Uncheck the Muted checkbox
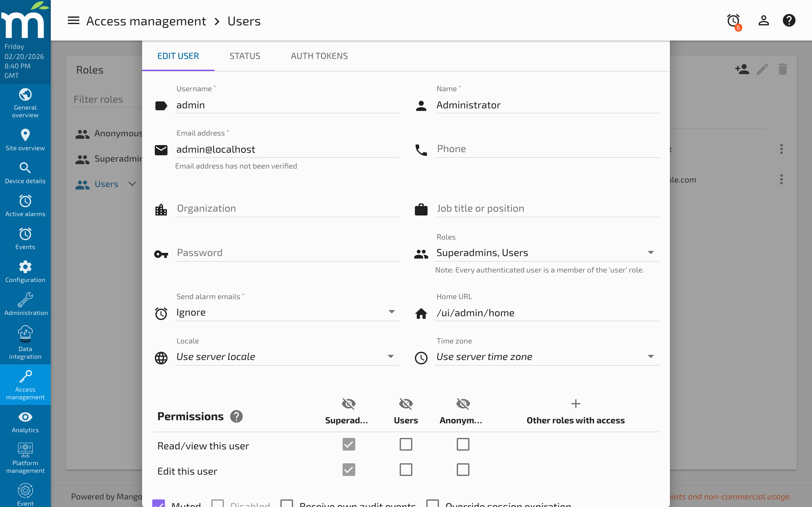 (x=159, y=504)
